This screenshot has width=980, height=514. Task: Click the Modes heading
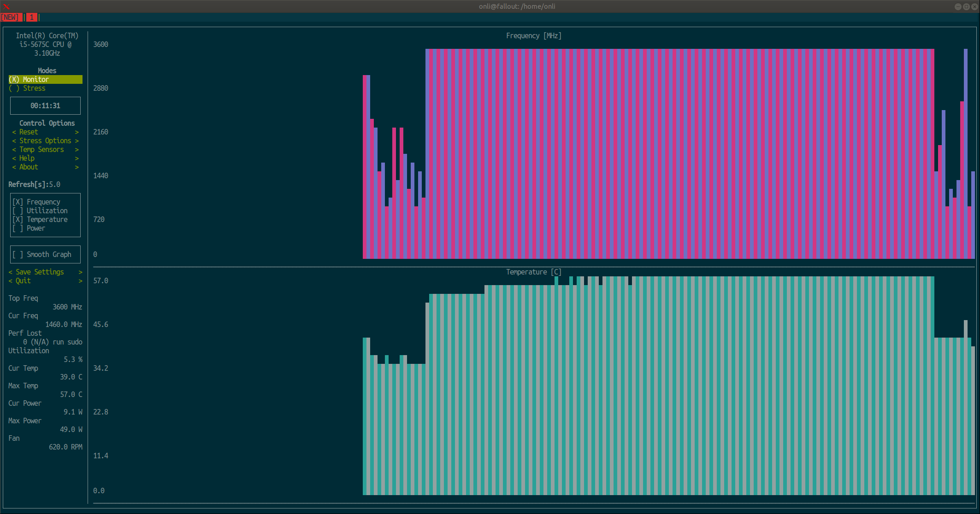[x=47, y=71]
